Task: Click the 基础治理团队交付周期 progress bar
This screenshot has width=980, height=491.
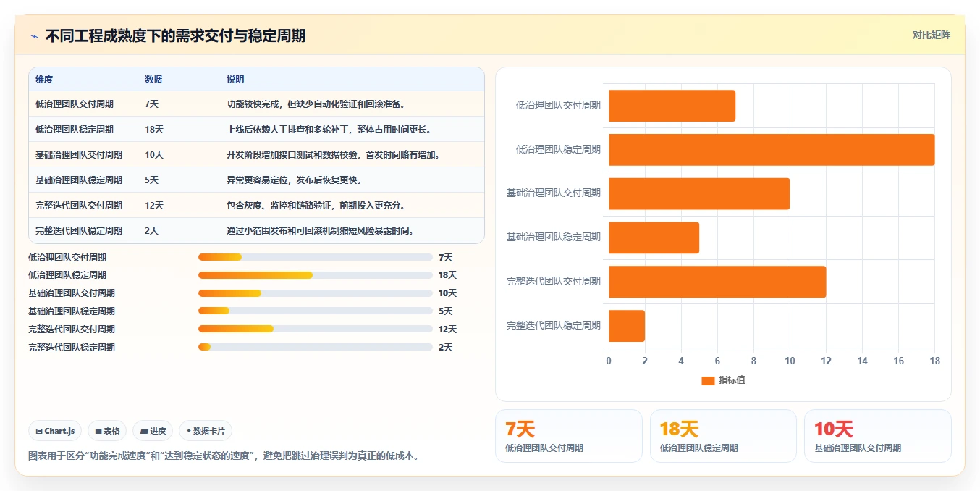Action: (x=316, y=293)
